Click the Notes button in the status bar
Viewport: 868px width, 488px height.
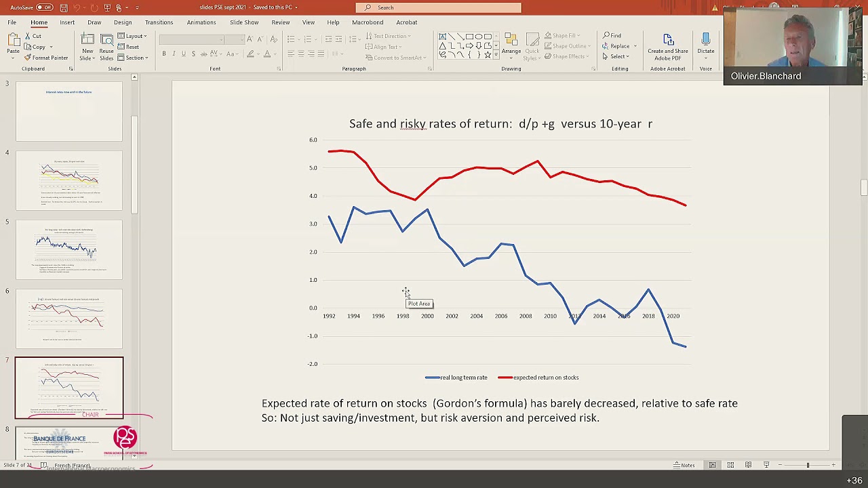click(684, 465)
